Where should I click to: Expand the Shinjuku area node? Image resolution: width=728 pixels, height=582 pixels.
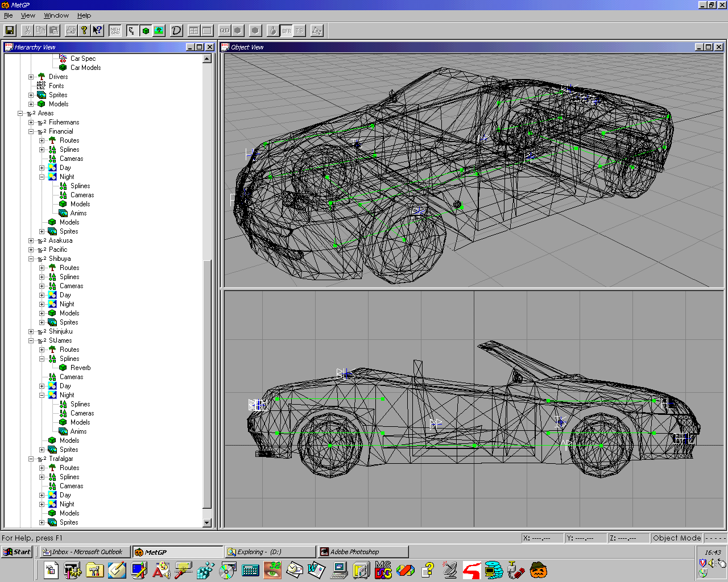[x=31, y=331]
